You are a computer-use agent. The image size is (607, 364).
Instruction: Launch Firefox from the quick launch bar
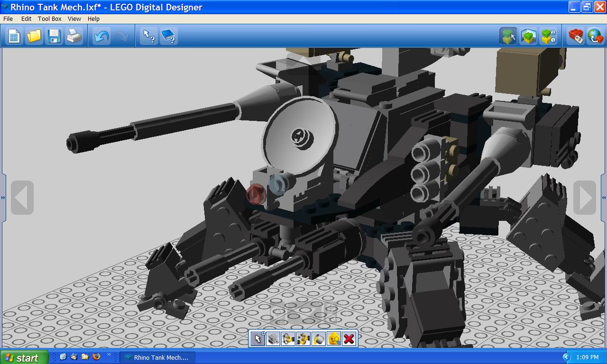coord(96,357)
